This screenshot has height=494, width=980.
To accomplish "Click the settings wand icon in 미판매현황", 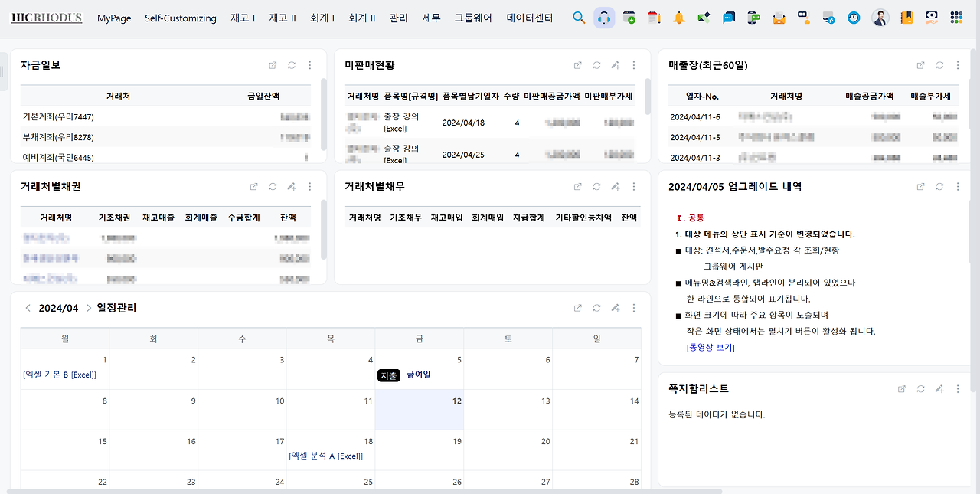I will point(615,65).
